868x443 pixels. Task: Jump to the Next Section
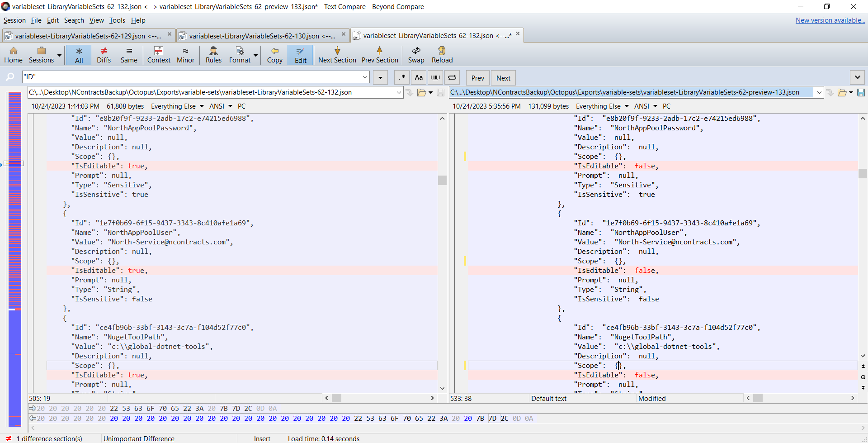pos(337,55)
